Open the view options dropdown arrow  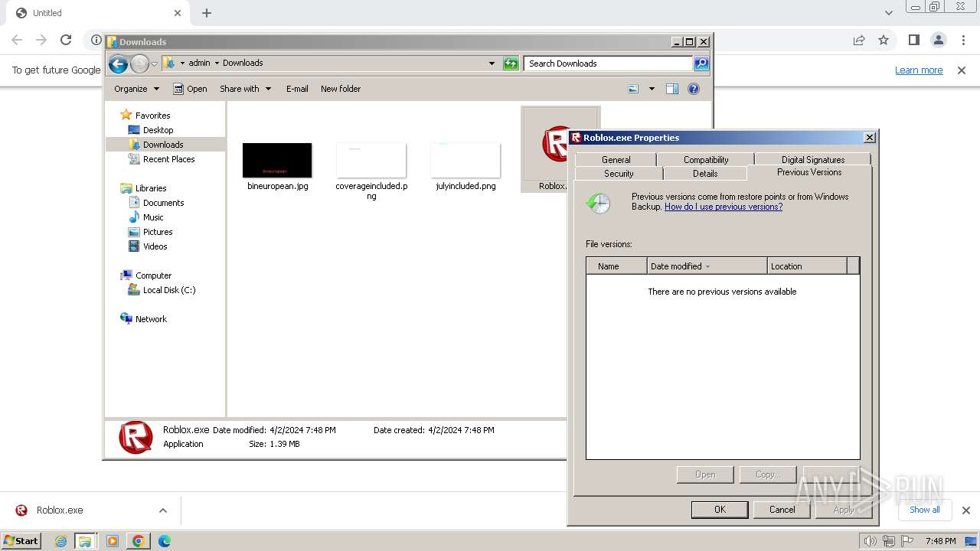click(x=652, y=89)
